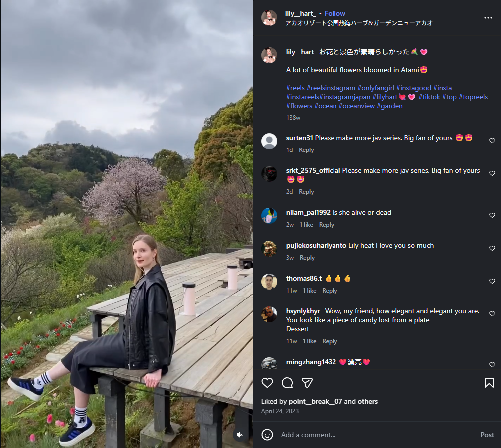Image resolution: width=501 pixels, height=448 pixels.
Task: Follow the lily__hart_ account
Action: 335,13
